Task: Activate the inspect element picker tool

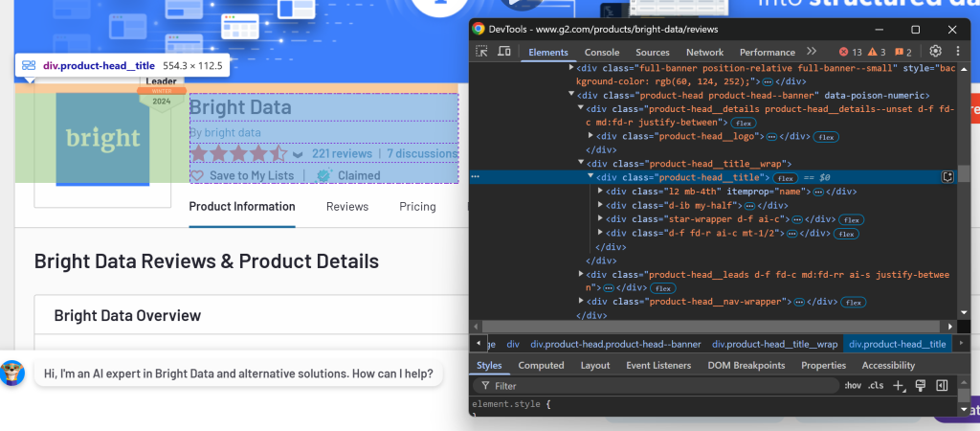Action: (x=481, y=52)
